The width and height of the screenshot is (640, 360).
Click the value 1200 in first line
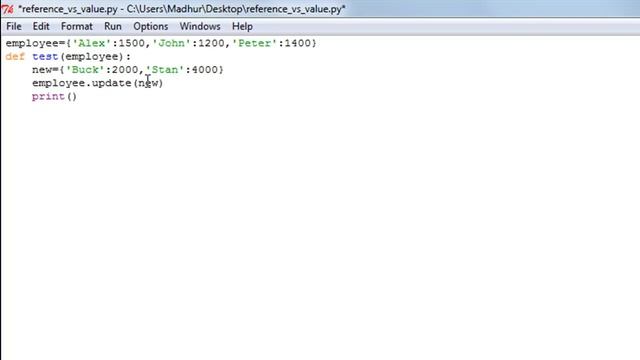(211, 43)
